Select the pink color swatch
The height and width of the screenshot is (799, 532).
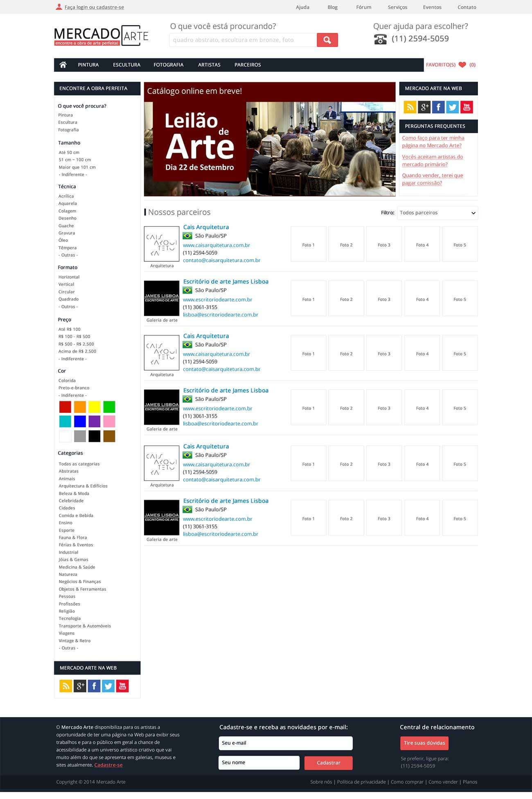click(x=109, y=421)
